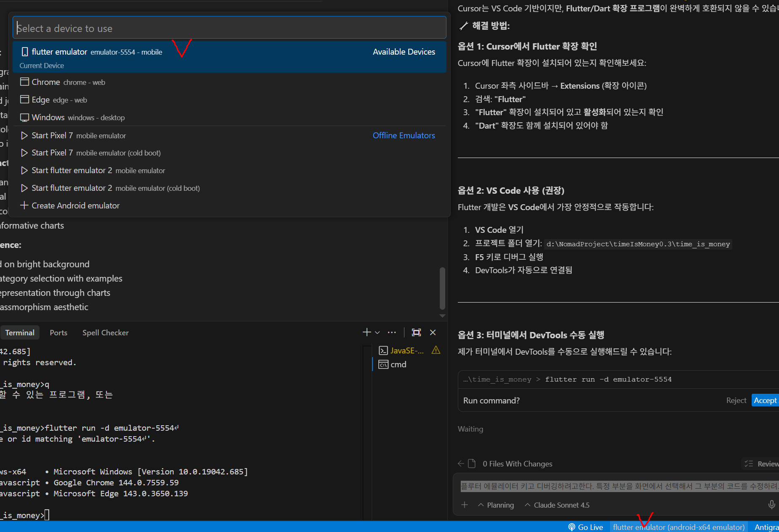Viewport: 779px width, 532px height.
Task: Open the Planning mode dropdown
Action: [x=496, y=505]
